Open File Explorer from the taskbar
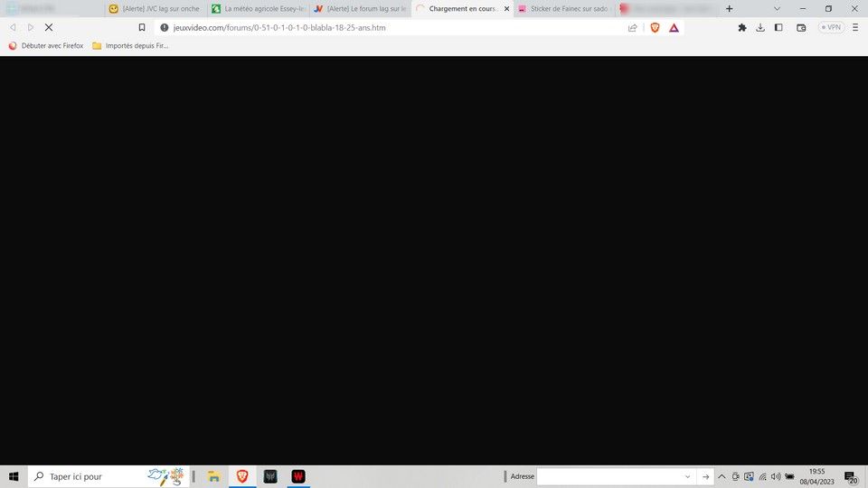 pyautogui.click(x=213, y=476)
